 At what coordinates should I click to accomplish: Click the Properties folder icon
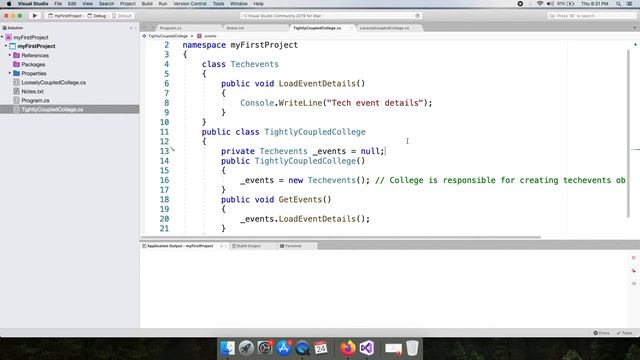[16, 73]
